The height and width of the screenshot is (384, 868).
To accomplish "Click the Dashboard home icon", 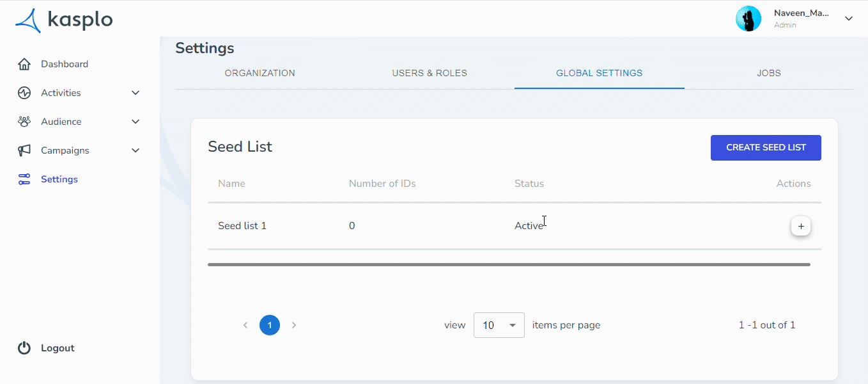I will [x=24, y=64].
